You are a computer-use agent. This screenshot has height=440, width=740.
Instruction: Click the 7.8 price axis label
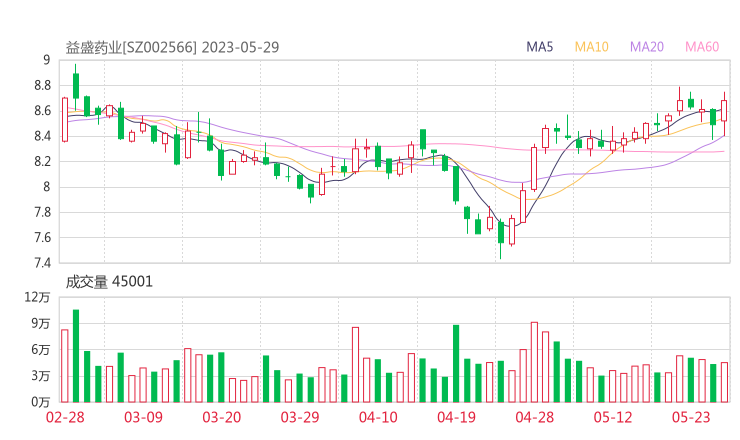[x=42, y=212]
